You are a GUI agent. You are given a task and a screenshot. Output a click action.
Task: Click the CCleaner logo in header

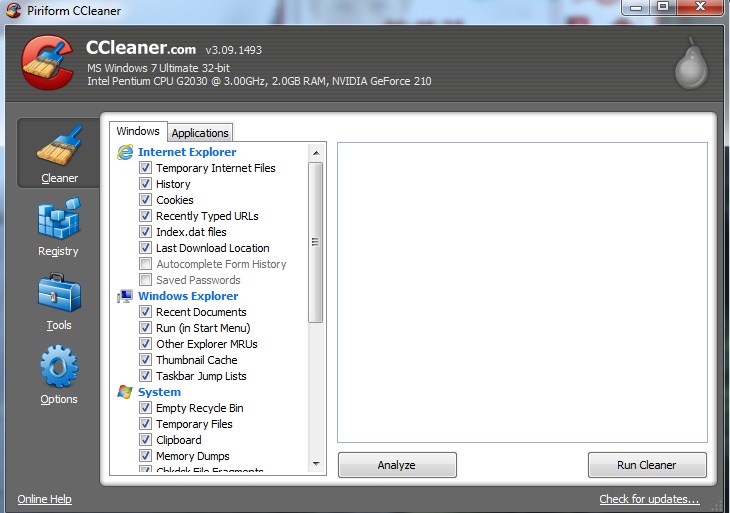[x=47, y=63]
